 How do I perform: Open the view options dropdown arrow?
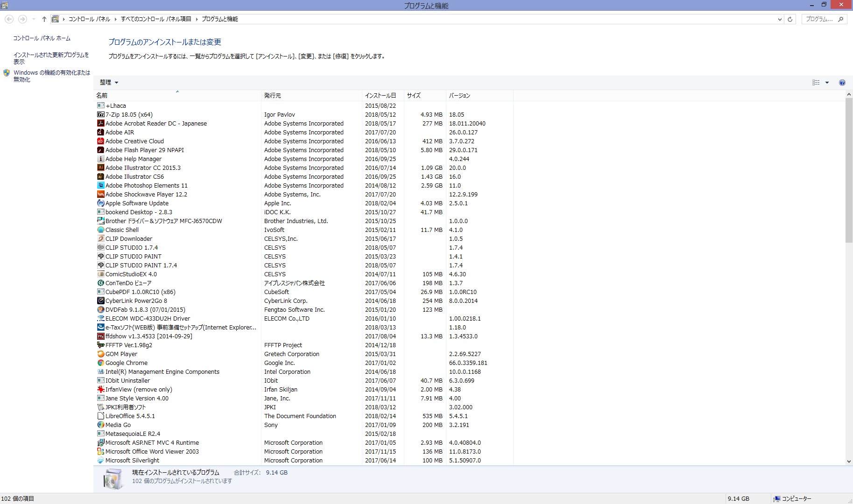point(827,83)
